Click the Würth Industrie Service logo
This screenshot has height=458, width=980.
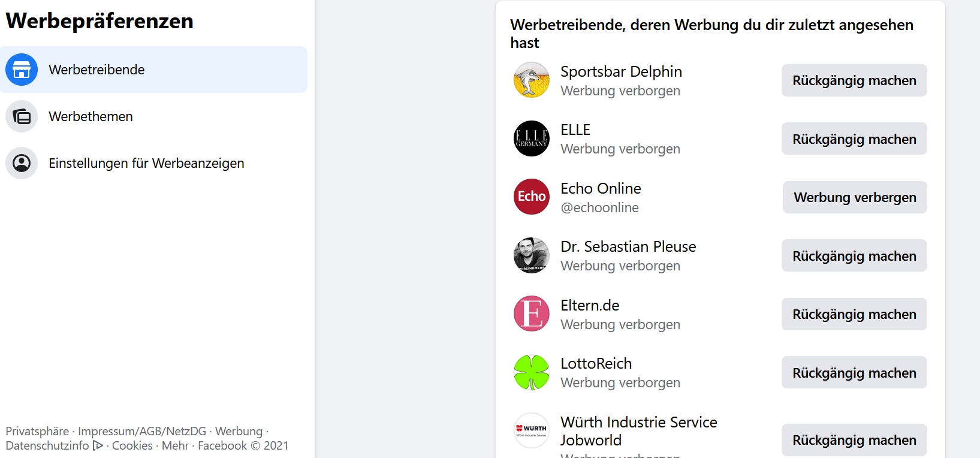(x=532, y=430)
